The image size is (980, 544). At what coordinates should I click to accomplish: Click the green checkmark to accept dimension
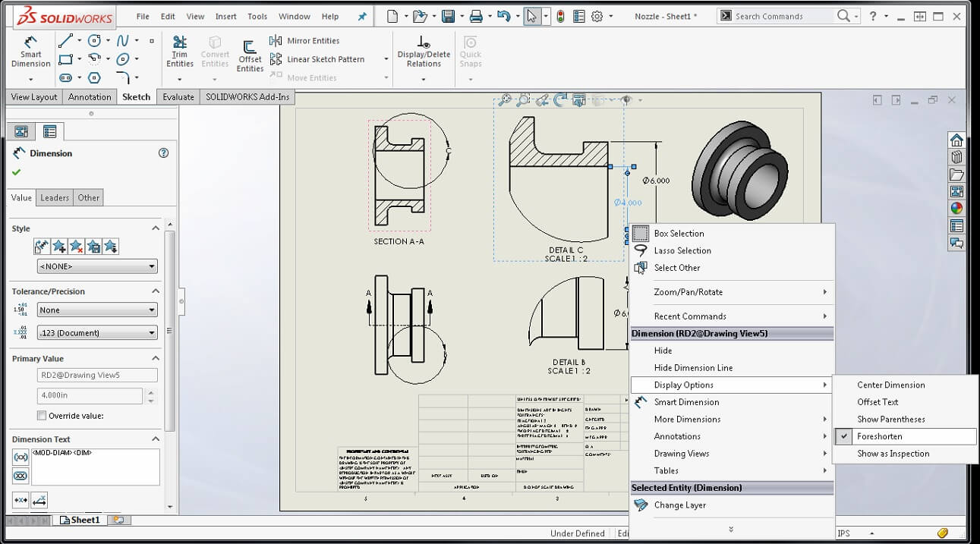(x=17, y=172)
